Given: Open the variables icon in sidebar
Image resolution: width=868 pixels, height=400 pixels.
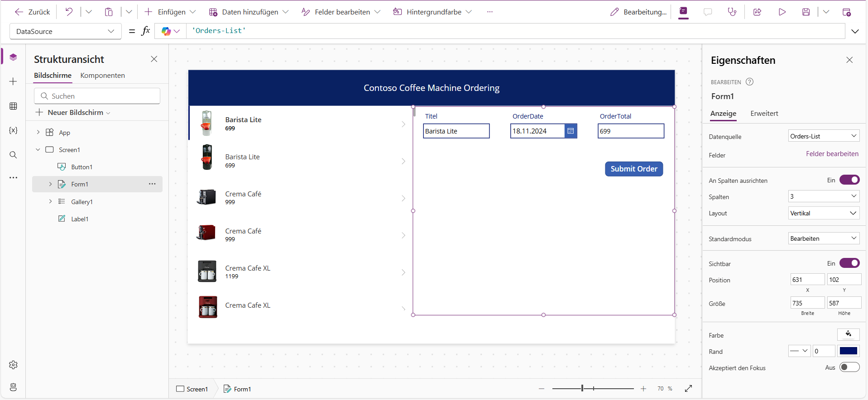Looking at the screenshot, I should (x=13, y=130).
